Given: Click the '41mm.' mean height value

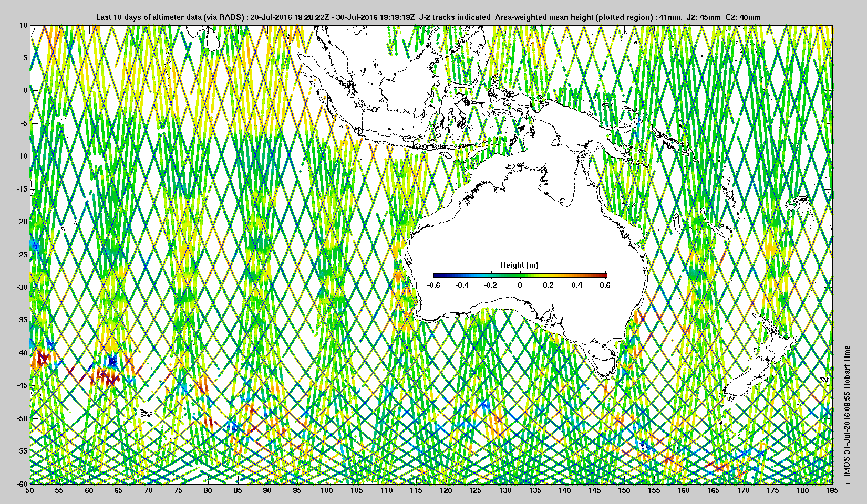Looking at the screenshot, I should click(672, 17).
